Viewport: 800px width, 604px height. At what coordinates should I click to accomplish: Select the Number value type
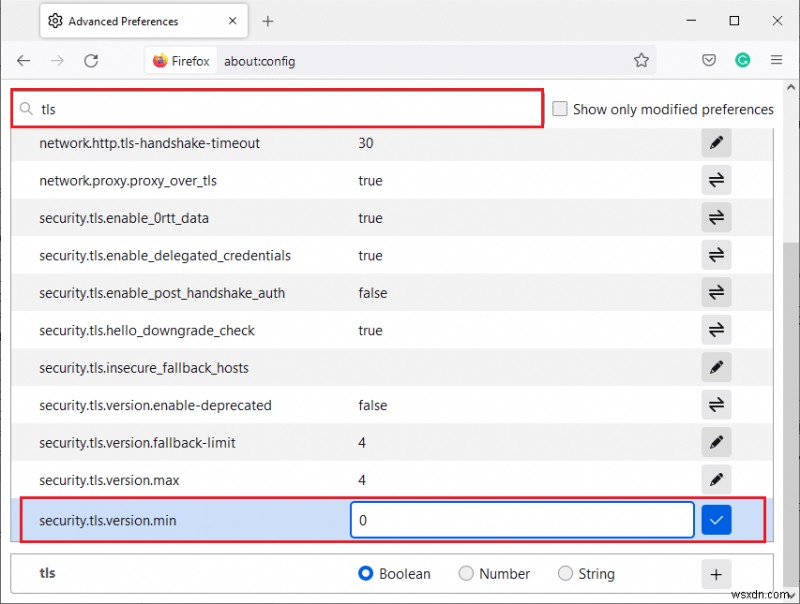click(466, 573)
